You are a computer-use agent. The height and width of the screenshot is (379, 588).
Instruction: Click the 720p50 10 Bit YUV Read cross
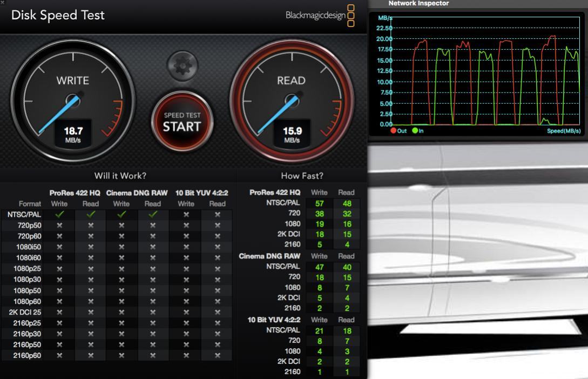pos(218,225)
